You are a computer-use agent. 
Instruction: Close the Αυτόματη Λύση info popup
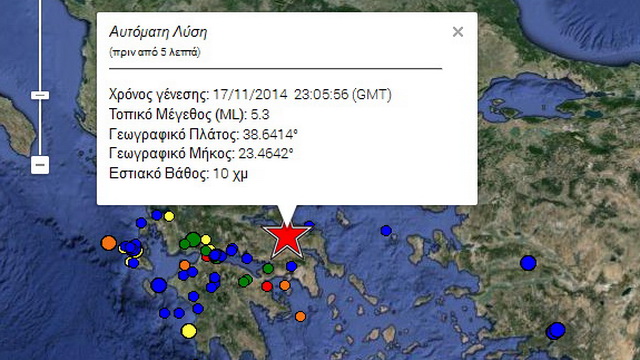coord(458,32)
